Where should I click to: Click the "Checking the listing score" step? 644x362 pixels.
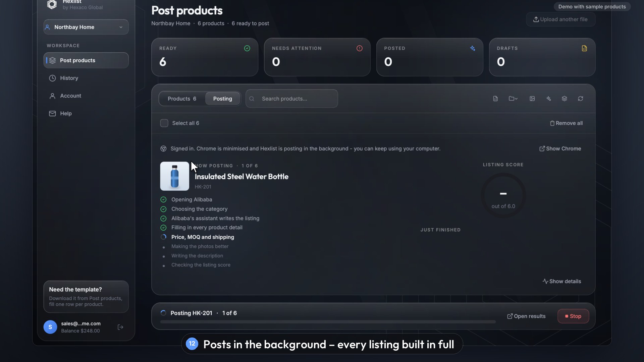pyautogui.click(x=201, y=265)
